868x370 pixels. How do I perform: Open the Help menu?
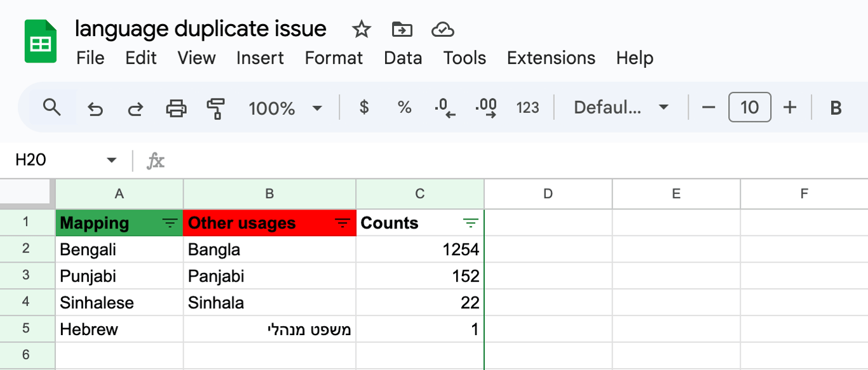point(635,58)
